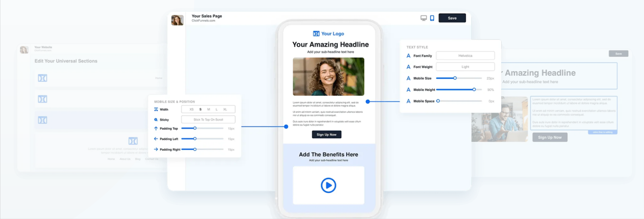644x219 pixels.
Task: Click the Mobile Size slider handle
Action: pos(455,78)
